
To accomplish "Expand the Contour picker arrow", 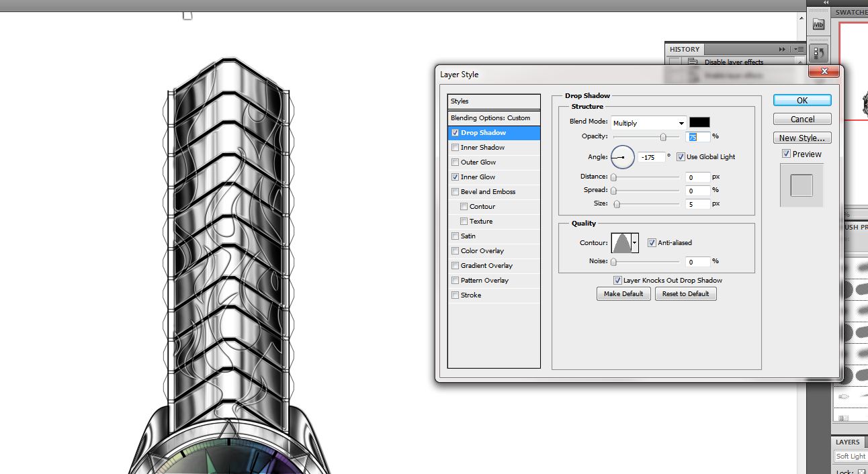I will click(x=635, y=243).
